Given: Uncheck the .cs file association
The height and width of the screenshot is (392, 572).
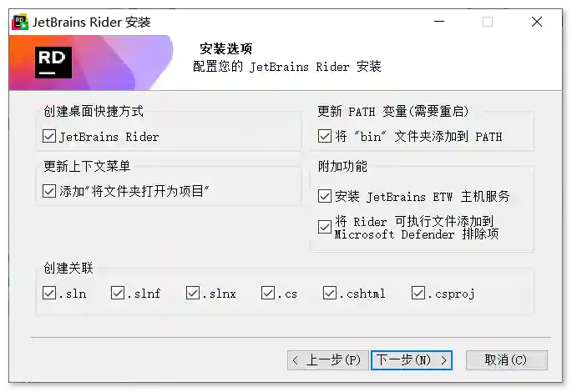Looking at the screenshot, I should tap(268, 293).
